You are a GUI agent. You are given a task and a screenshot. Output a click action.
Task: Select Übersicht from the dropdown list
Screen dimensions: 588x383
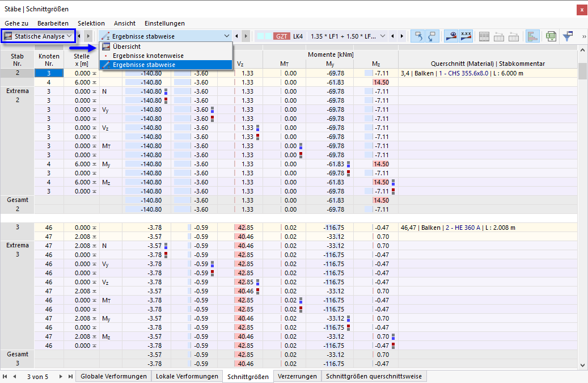[166, 47]
